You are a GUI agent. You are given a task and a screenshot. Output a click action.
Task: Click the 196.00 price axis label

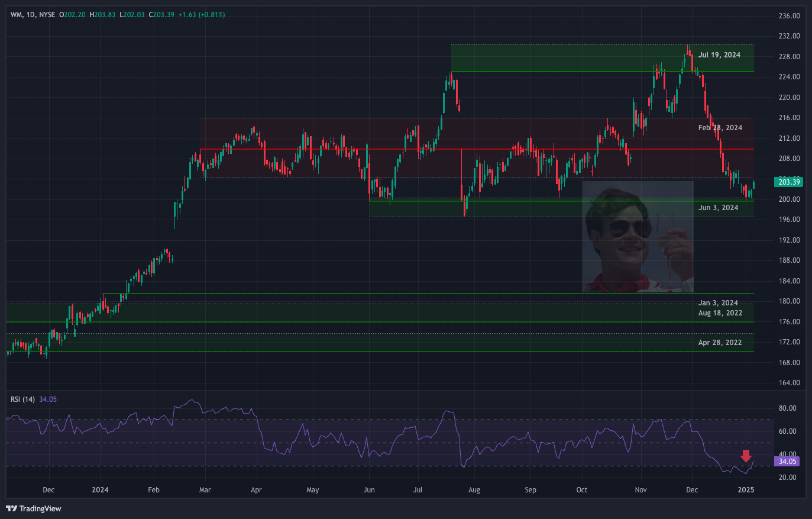(x=789, y=220)
